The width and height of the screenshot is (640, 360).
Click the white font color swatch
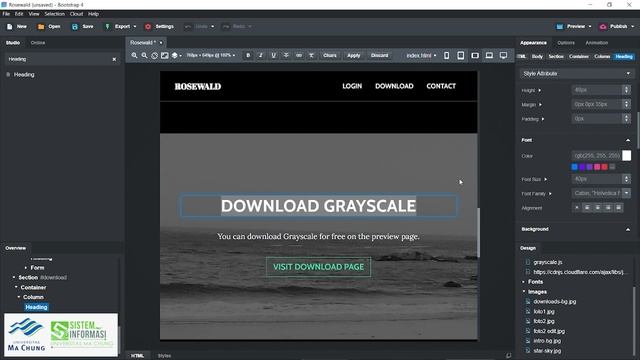627,156
